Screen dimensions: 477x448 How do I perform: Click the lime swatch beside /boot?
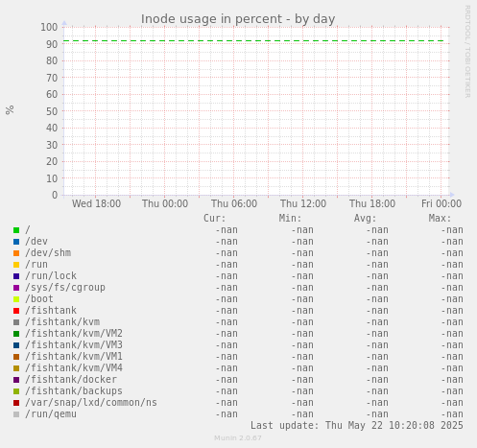click(16, 299)
